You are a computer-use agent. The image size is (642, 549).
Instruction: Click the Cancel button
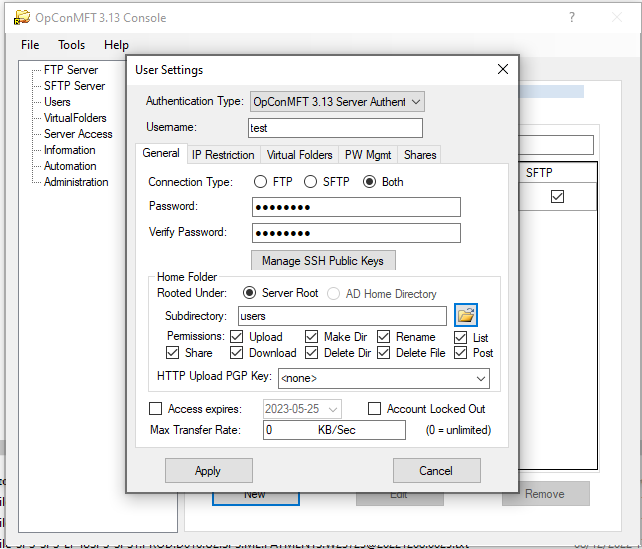[x=436, y=471]
